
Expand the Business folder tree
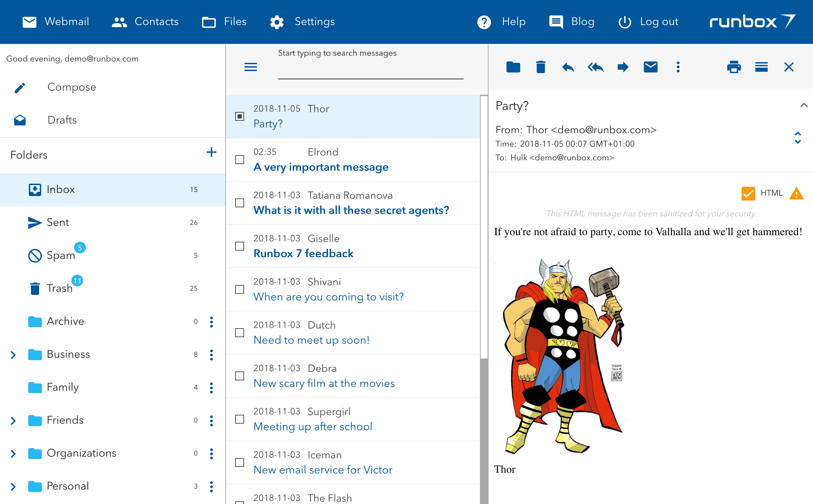(13, 355)
